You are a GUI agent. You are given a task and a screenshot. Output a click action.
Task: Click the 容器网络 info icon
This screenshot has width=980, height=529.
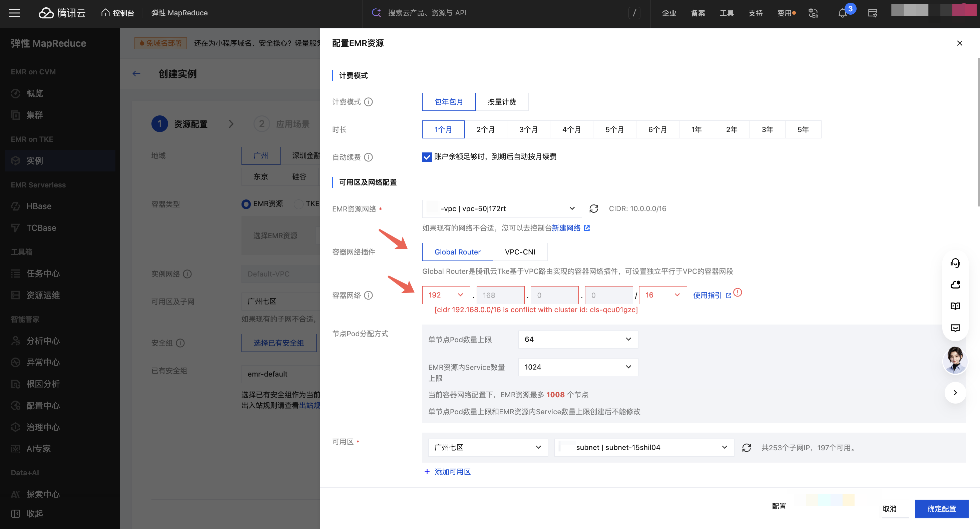pos(368,295)
